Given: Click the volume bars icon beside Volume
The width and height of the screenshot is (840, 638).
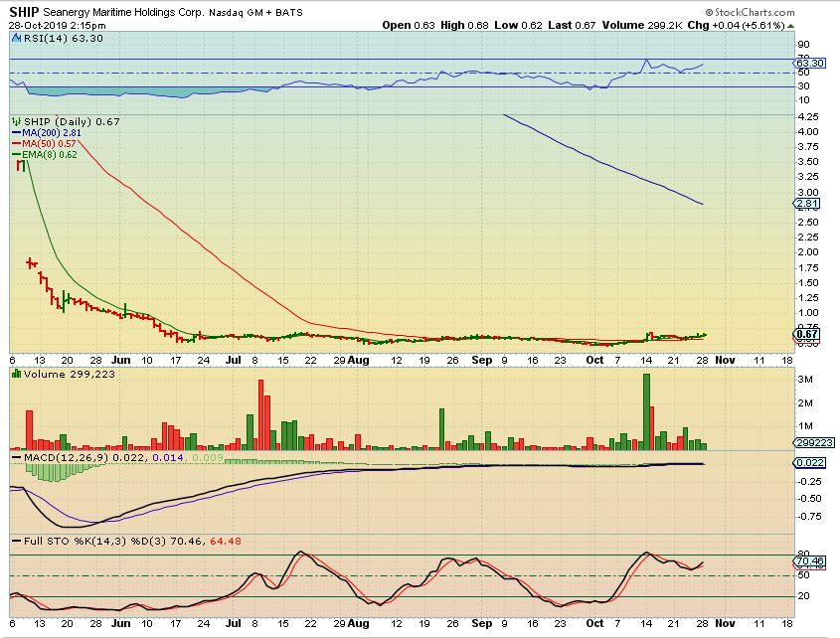Looking at the screenshot, I should click(17, 374).
